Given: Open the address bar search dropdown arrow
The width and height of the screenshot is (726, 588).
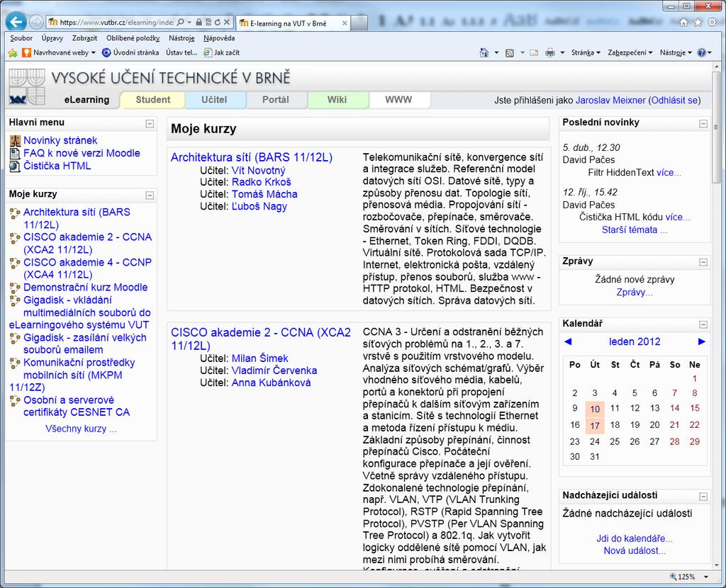Looking at the screenshot, I should tap(189, 22).
